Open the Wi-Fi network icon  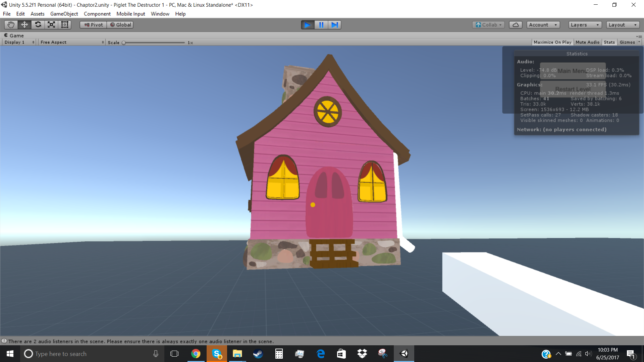pos(579,354)
